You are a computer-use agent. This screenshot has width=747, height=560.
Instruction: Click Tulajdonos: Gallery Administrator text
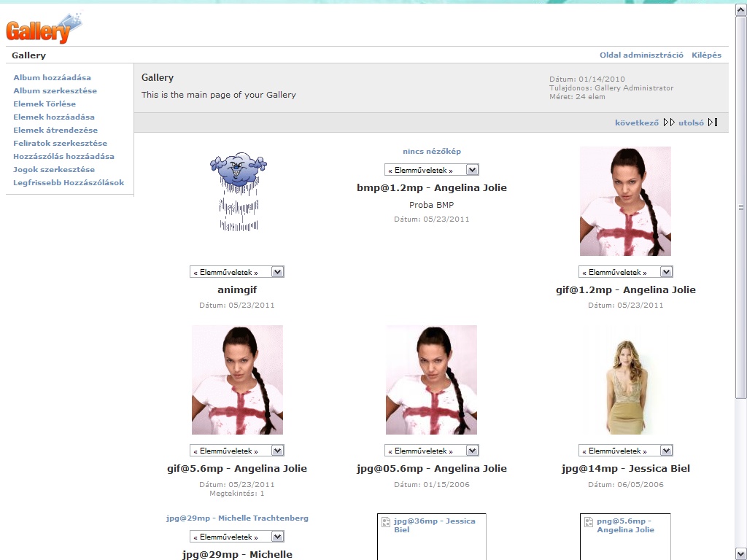[611, 87]
